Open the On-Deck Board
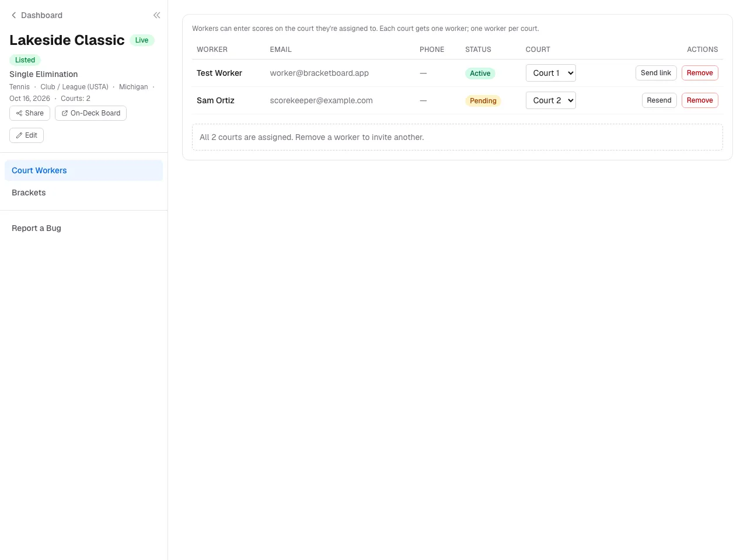747x560 pixels. 90,113
